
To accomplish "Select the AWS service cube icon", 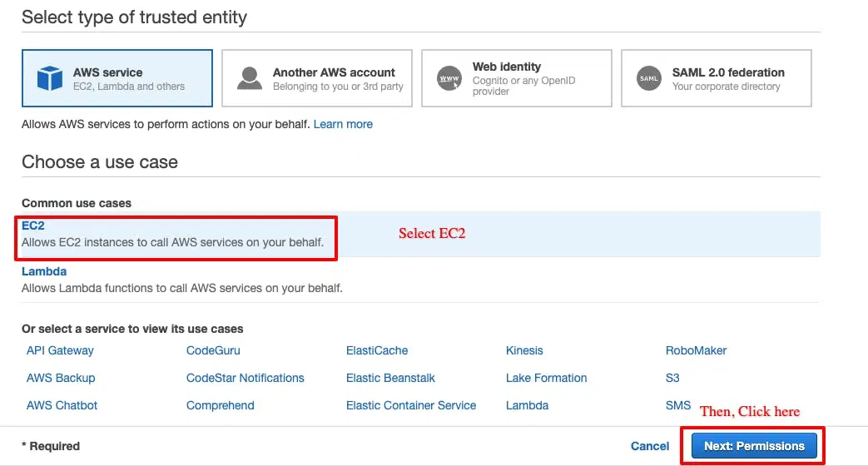I will click(x=50, y=78).
